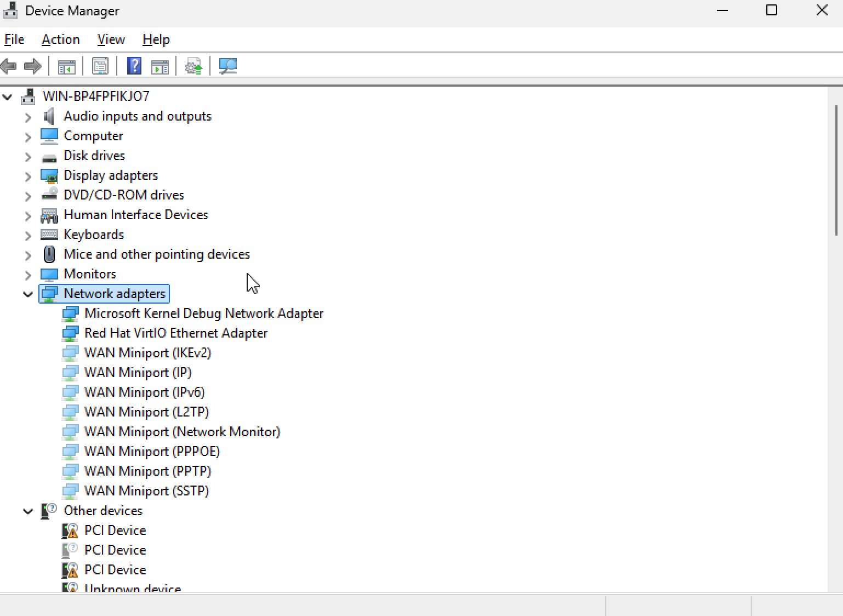Image resolution: width=843 pixels, height=616 pixels.
Task: Collapse the WIN-BP4FPFIKJO7 root node
Action: click(x=7, y=97)
